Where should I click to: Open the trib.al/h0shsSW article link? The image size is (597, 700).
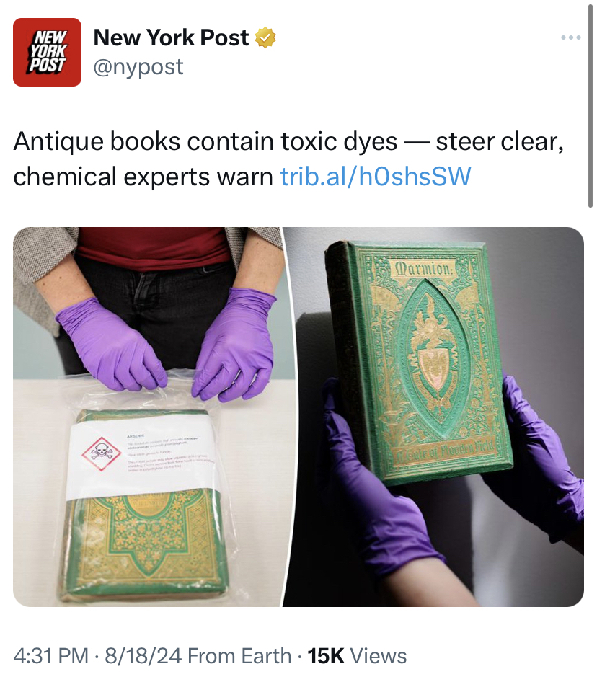tap(376, 177)
